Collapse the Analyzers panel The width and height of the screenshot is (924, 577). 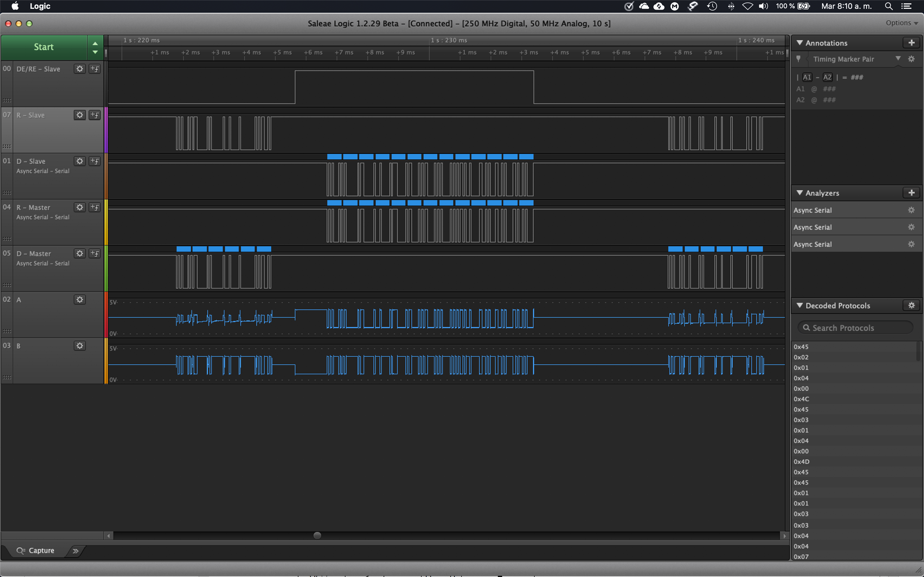pyautogui.click(x=800, y=193)
